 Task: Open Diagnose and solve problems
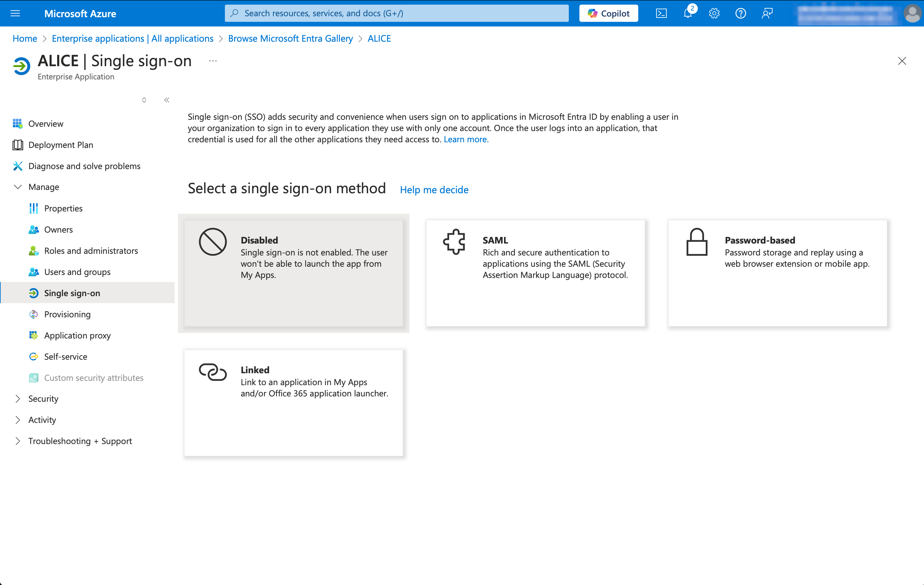88,166
